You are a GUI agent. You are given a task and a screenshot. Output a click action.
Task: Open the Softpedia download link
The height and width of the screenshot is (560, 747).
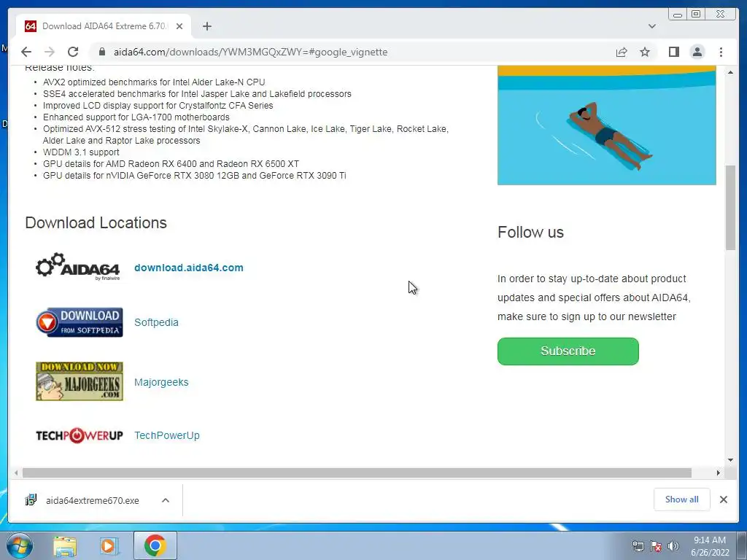[x=156, y=322]
